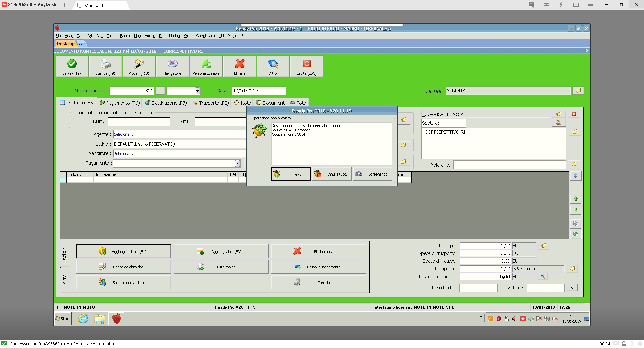
Task: Open Personalizzazioni puzzle icon
Action: 206,66
